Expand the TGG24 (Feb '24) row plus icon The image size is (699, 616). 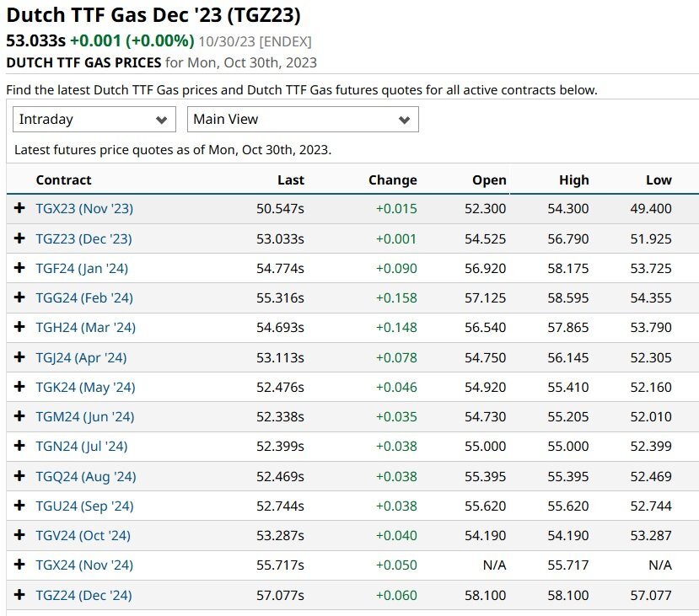(19, 297)
